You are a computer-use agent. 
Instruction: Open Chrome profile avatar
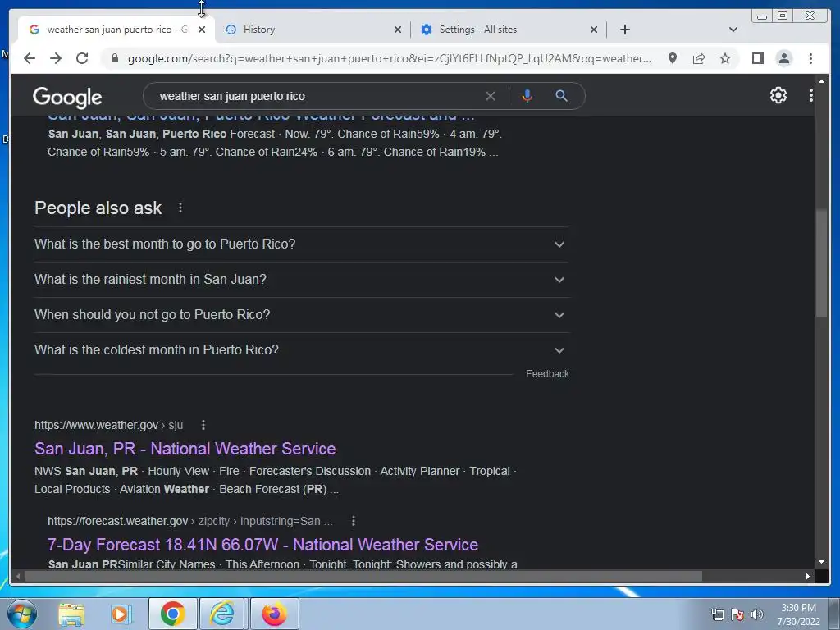(x=783, y=58)
